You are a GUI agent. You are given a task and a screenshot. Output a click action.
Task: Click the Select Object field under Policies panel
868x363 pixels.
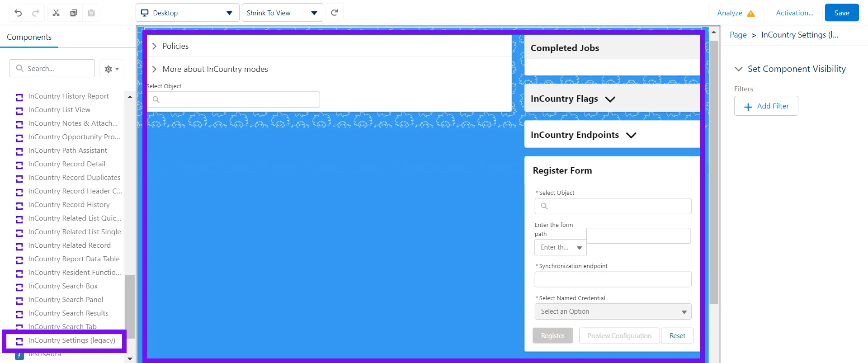(233, 99)
